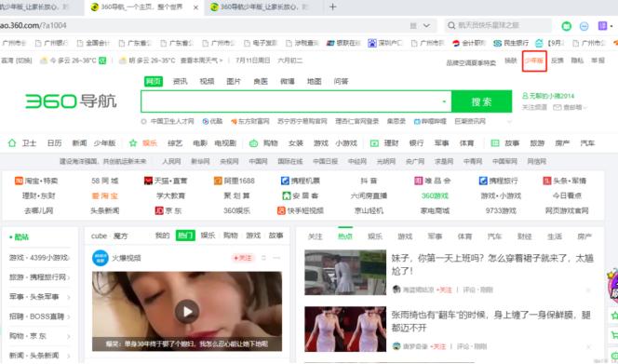Switch to 热门 tab in cube 魔方 panel
Screen dimensions: 618x364
point(185,236)
